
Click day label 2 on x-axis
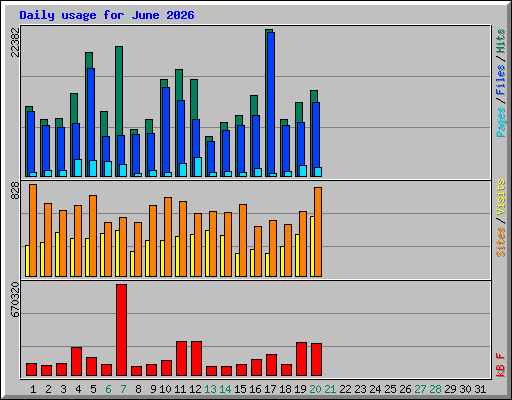click(48, 389)
